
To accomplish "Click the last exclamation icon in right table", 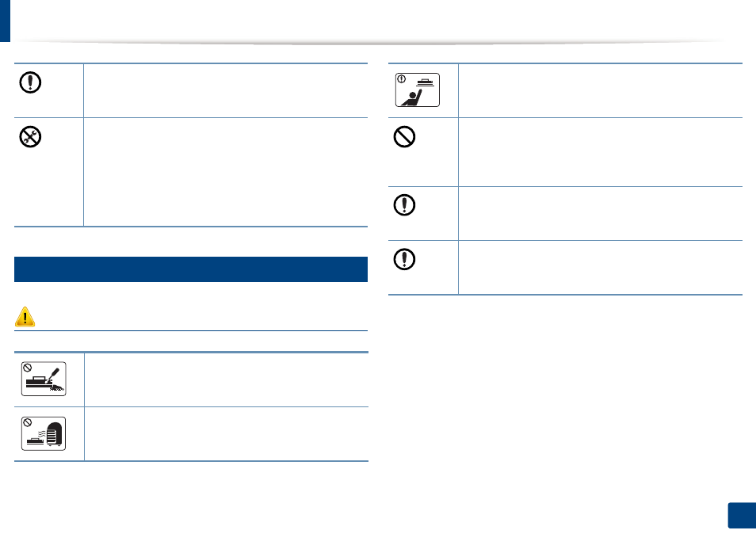I will click(x=404, y=259).
